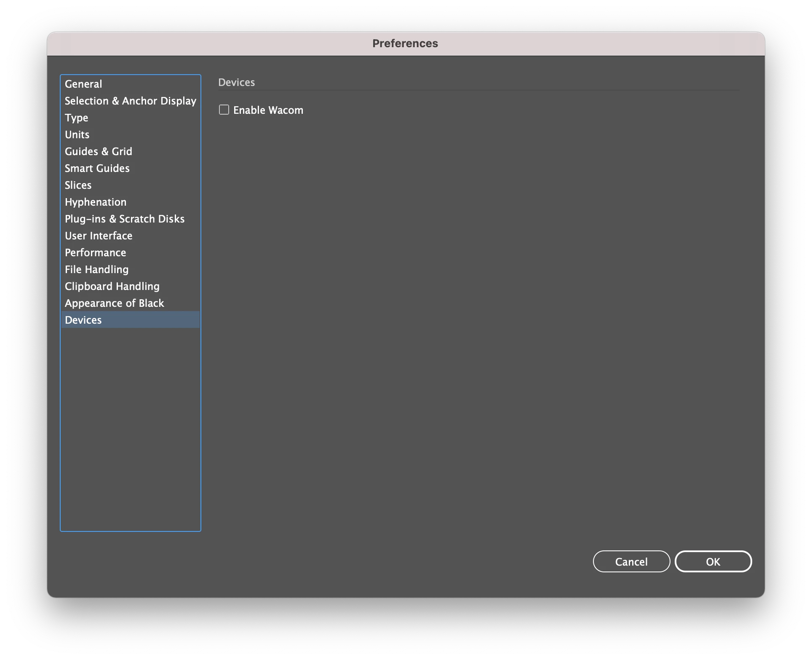Open General preferences section
Viewport: 812px width, 660px height.
pyautogui.click(x=83, y=84)
